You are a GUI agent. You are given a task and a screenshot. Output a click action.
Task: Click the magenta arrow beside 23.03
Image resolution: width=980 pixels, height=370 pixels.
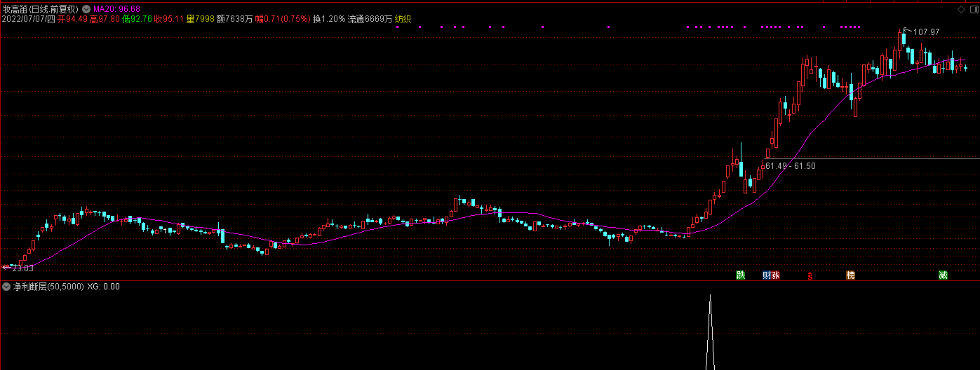pyautogui.click(x=6, y=267)
